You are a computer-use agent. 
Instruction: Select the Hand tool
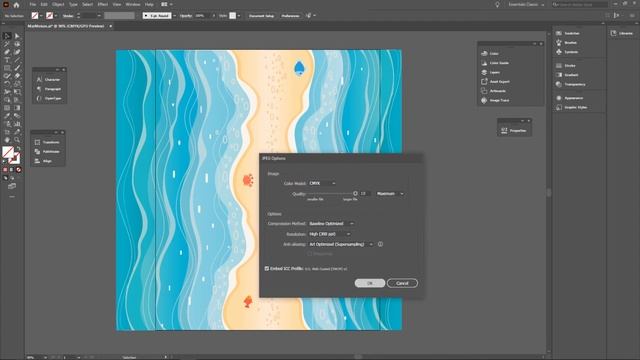[x=7, y=140]
